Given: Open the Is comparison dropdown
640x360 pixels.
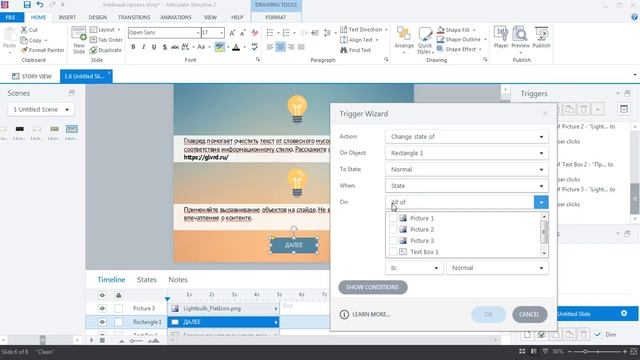Looking at the screenshot, I should pyautogui.click(x=414, y=268).
